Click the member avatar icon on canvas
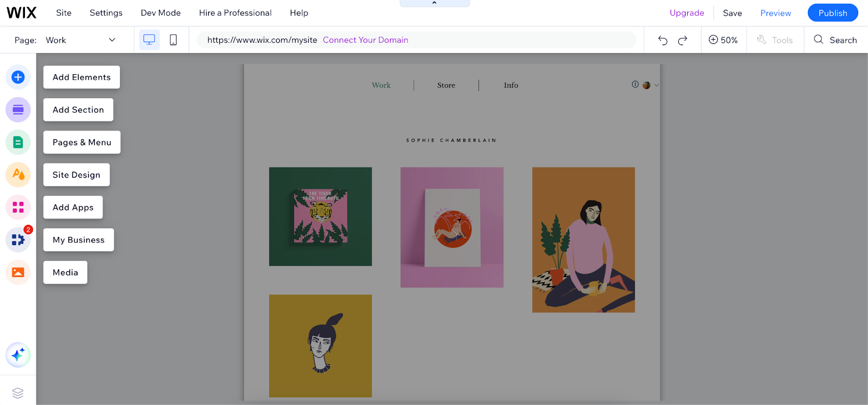The image size is (868, 405). pyautogui.click(x=646, y=85)
